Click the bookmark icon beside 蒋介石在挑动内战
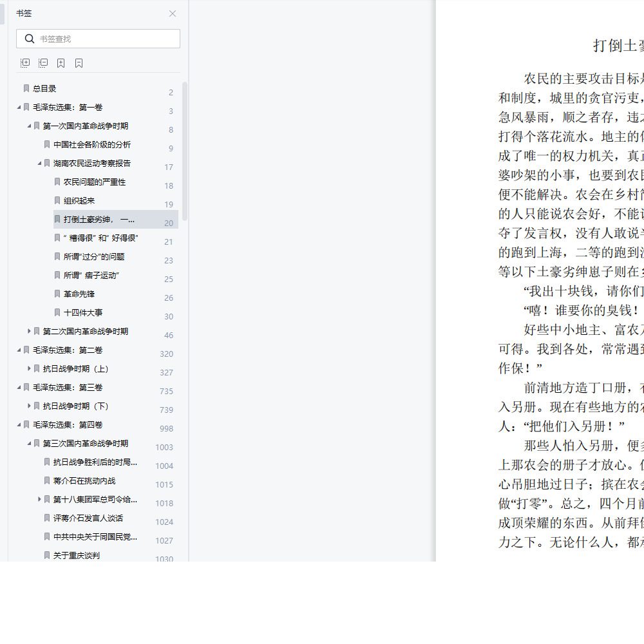644x644 pixels. [46, 480]
